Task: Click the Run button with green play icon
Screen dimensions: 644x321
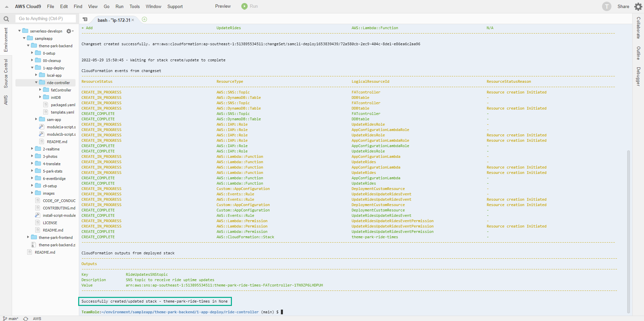Action: (250, 6)
